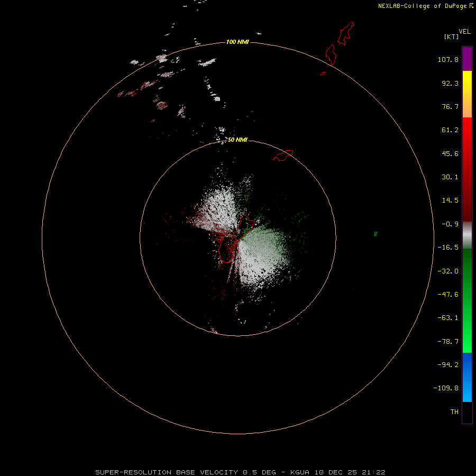Screen dimensions: 476x476
Task: Click the 92.3 scale value
Action: 450,83
